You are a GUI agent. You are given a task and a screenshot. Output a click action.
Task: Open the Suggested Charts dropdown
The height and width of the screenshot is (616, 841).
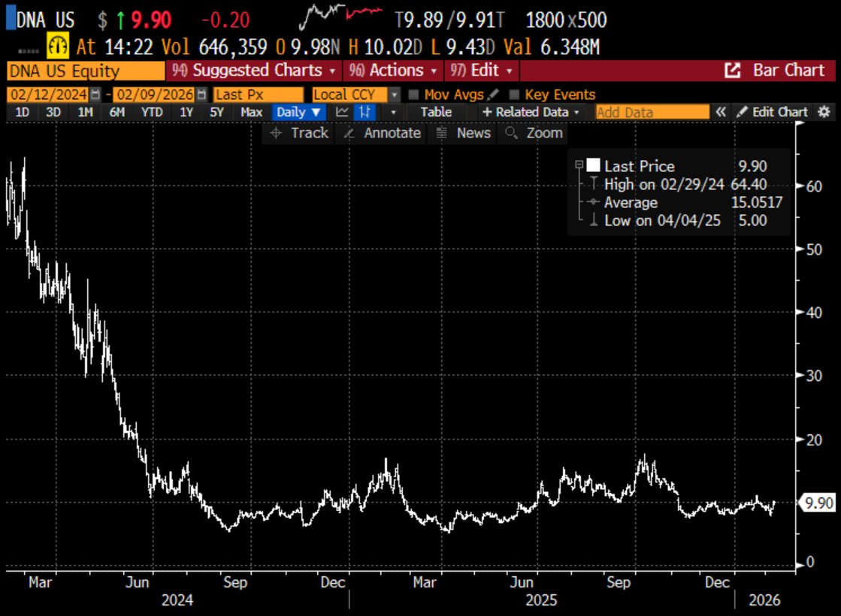pos(254,70)
